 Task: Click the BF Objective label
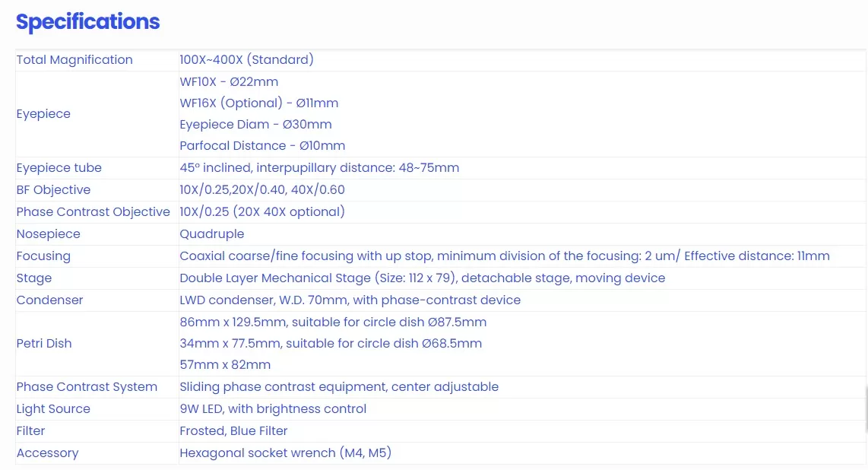[x=53, y=190]
